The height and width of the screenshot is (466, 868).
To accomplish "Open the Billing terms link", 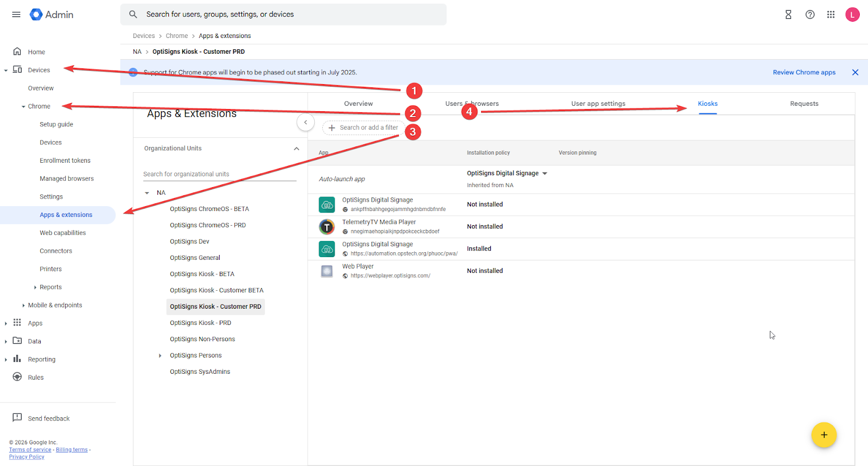I will click(72, 450).
